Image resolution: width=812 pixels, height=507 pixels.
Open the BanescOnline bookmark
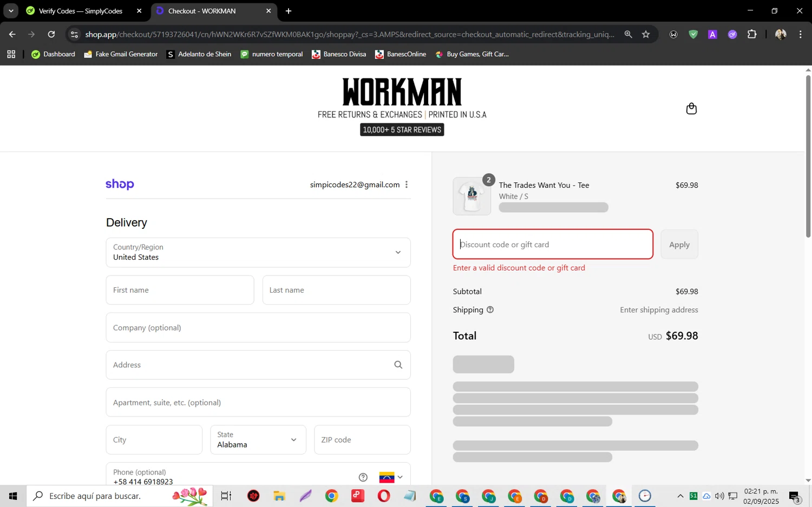(401, 54)
